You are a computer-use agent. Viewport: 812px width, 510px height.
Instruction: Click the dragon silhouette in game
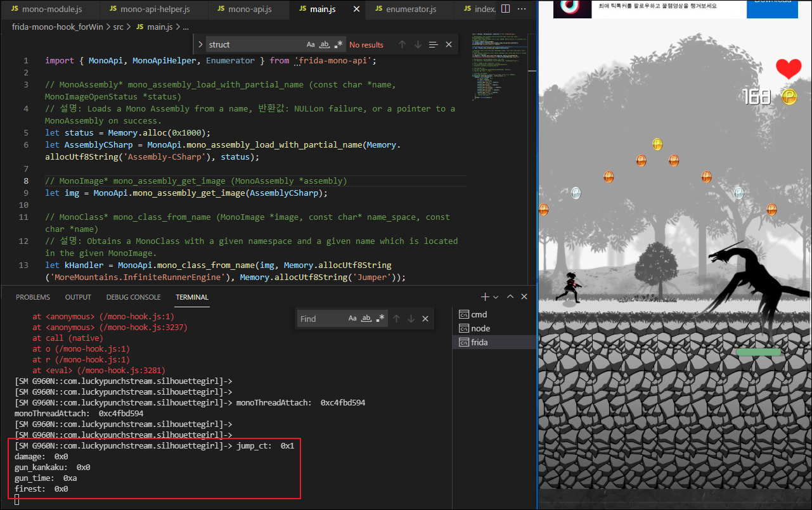click(751, 285)
